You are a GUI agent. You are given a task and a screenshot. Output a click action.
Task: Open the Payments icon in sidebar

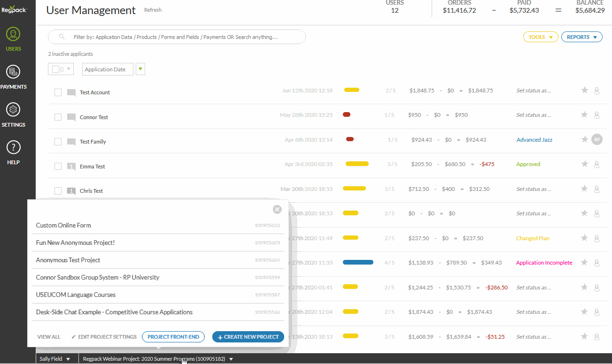(x=13, y=72)
